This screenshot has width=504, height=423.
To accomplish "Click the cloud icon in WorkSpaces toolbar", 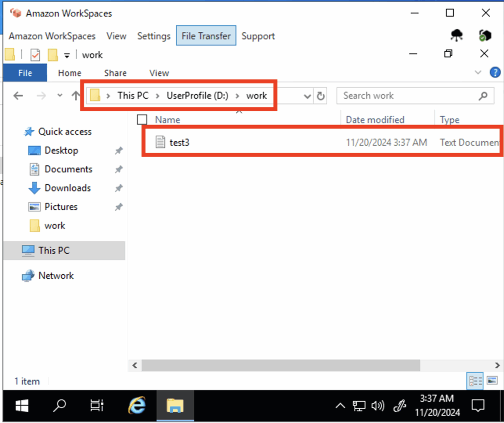I will (457, 35).
